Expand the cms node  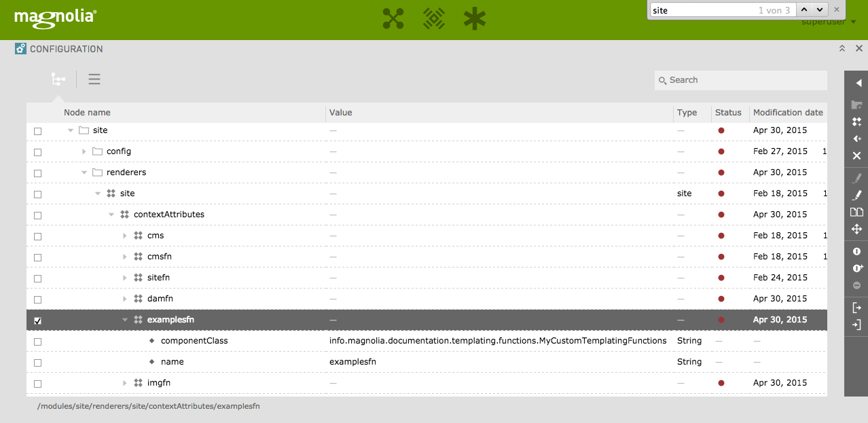click(125, 236)
